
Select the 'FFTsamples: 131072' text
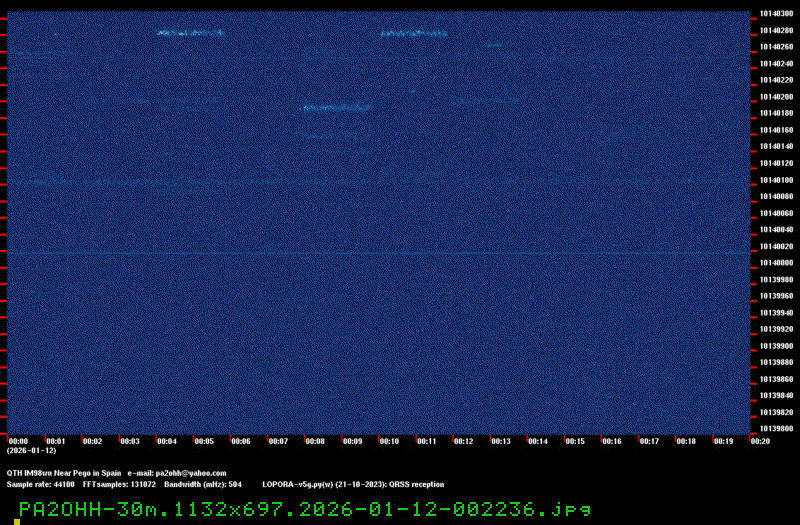click(119, 485)
